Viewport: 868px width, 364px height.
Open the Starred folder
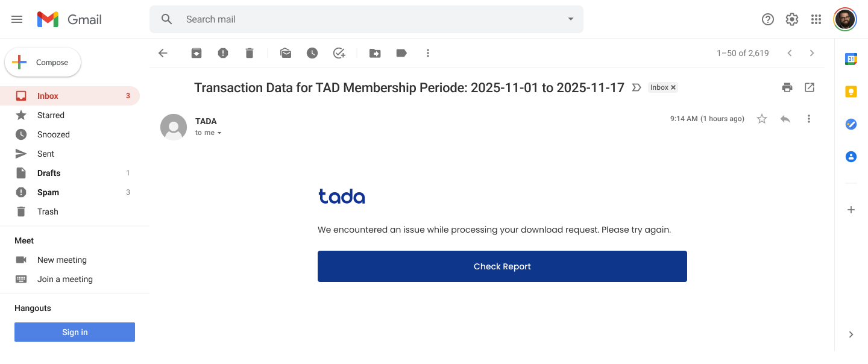51,115
